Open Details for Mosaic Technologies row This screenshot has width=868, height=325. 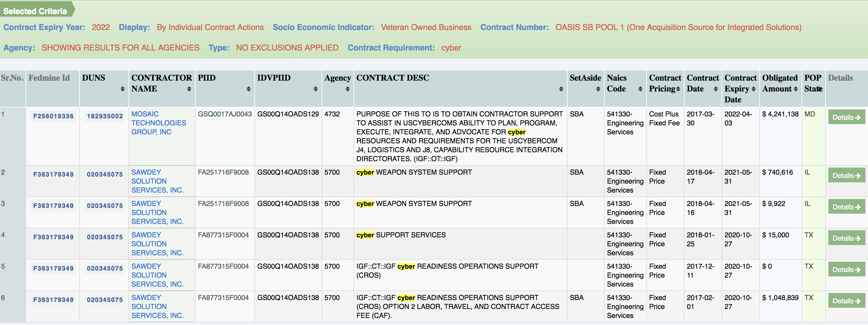[x=847, y=117]
